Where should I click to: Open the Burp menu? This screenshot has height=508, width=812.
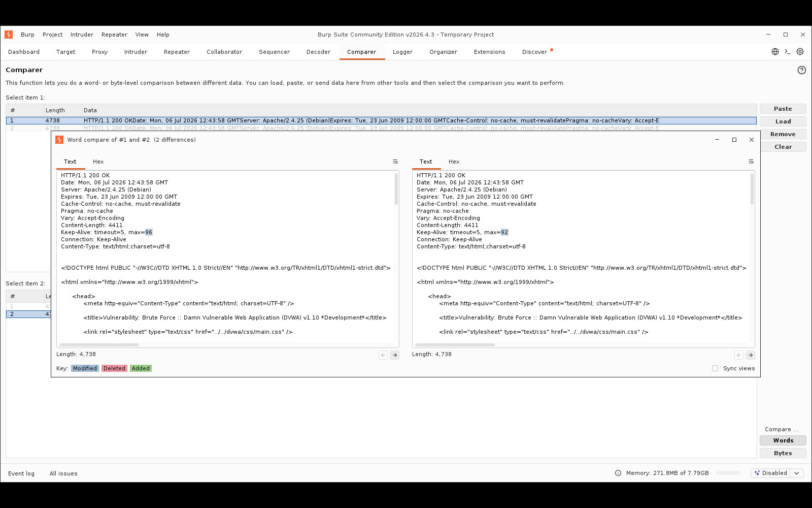coord(27,35)
